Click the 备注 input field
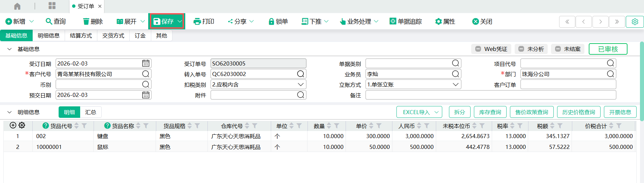The width and height of the screenshot is (644, 183). coord(490,95)
